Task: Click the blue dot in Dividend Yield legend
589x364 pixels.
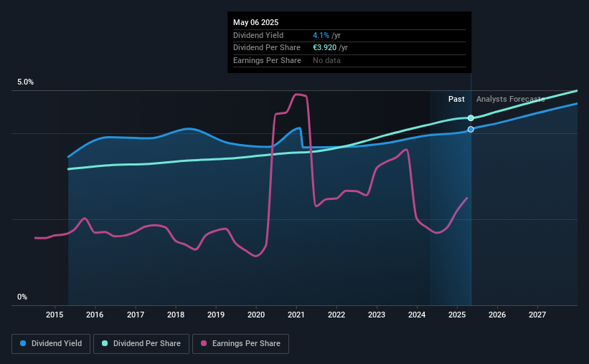Action: click(23, 343)
